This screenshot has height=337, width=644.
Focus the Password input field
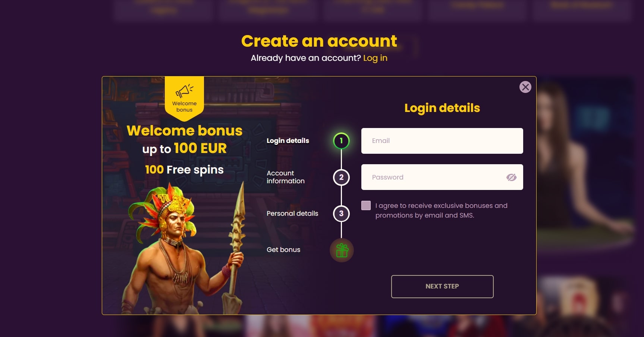point(442,177)
